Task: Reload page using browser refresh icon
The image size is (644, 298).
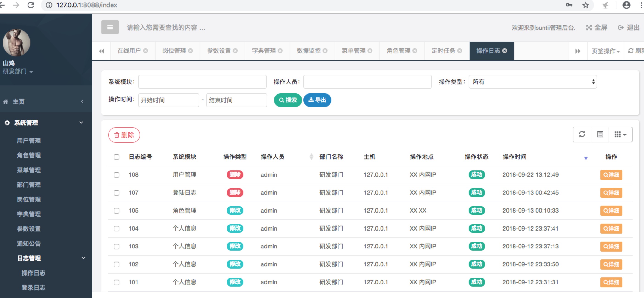Action: pos(31,5)
